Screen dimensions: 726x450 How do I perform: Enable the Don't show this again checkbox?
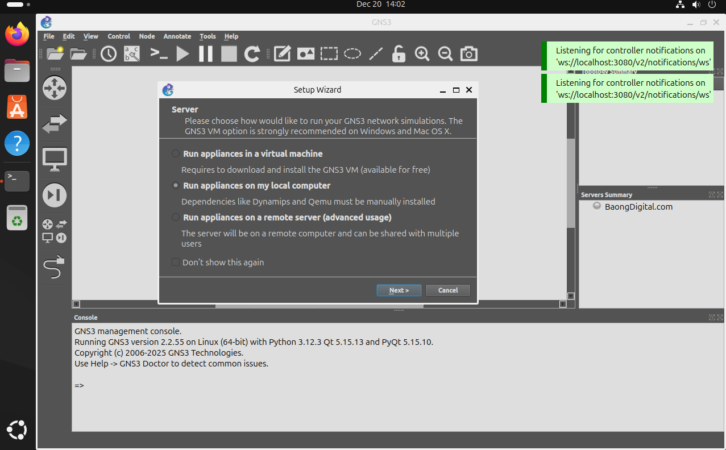coord(176,262)
